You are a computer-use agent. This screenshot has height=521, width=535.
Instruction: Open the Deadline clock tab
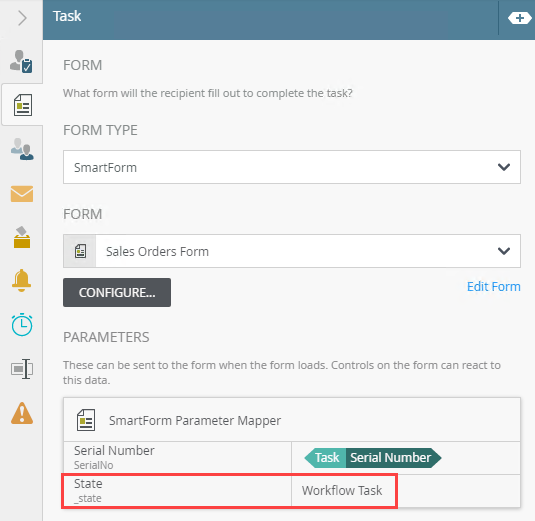(x=22, y=324)
